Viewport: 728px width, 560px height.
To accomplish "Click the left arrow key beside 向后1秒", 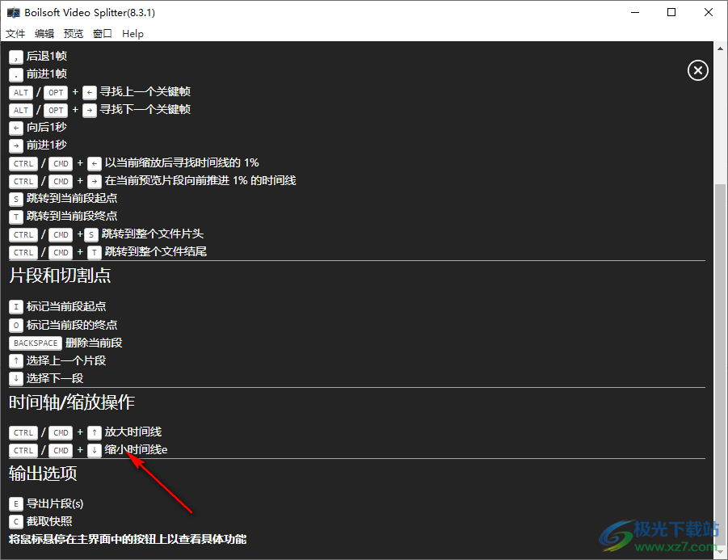I will [16, 128].
